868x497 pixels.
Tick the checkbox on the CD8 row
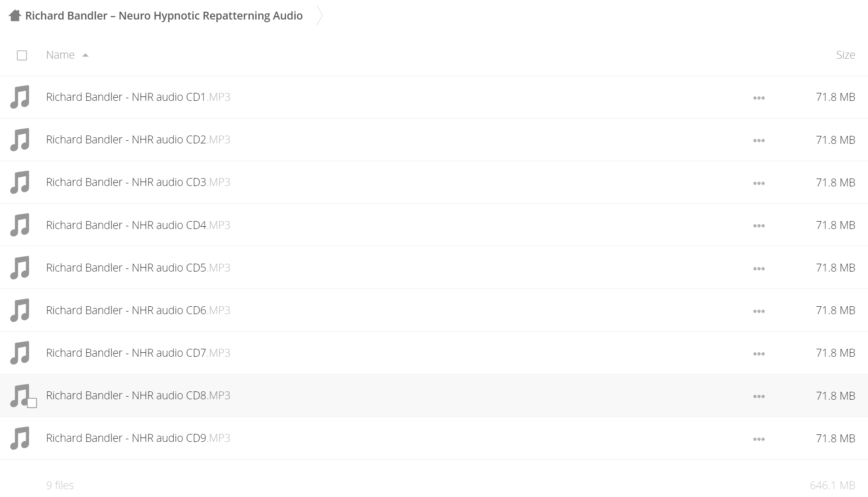(x=32, y=403)
